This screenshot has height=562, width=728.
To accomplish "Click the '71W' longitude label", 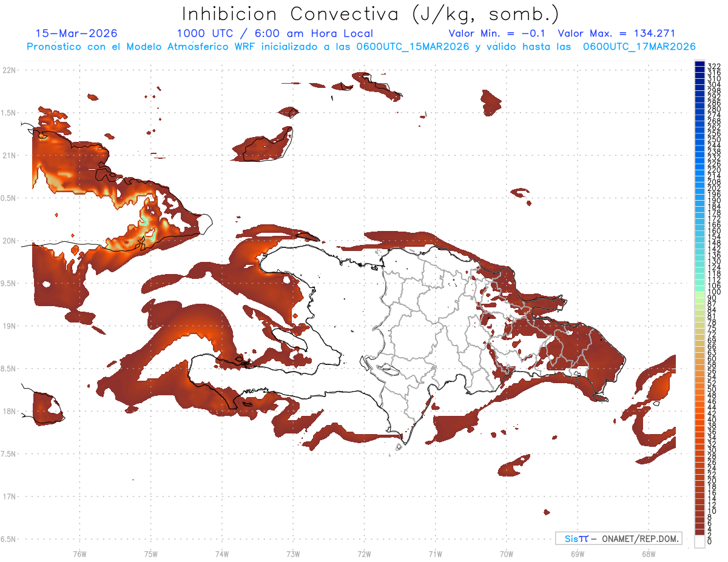I will point(435,554).
